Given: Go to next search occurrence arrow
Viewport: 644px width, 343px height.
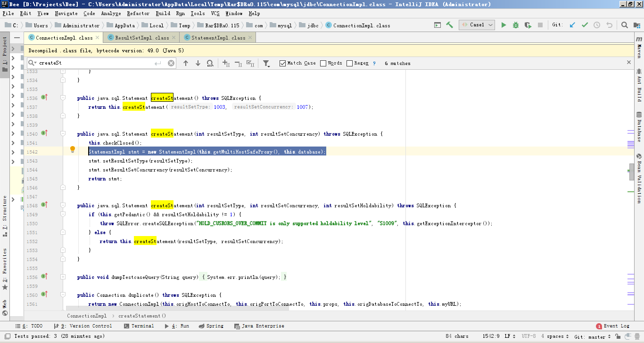Looking at the screenshot, I should [198, 63].
